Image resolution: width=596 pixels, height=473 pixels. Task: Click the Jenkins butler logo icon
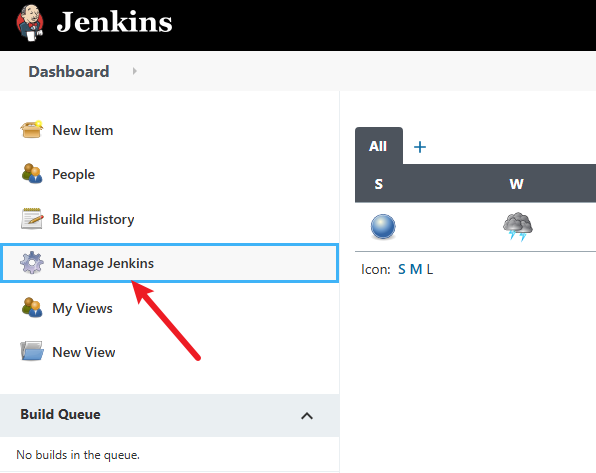click(x=30, y=22)
